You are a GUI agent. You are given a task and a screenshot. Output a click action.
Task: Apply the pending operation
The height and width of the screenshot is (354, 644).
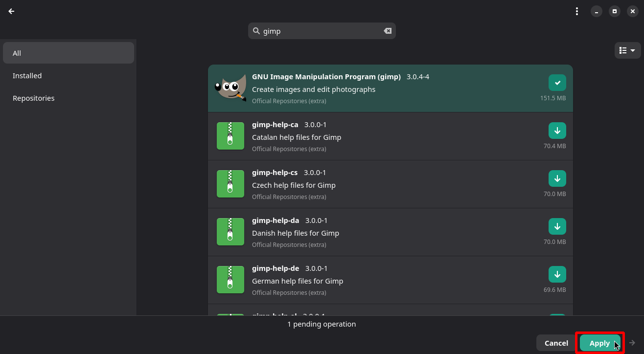click(x=599, y=343)
